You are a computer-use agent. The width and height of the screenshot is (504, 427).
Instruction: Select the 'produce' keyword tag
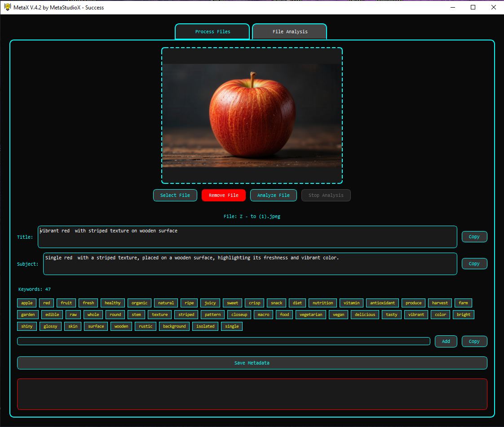tap(413, 303)
